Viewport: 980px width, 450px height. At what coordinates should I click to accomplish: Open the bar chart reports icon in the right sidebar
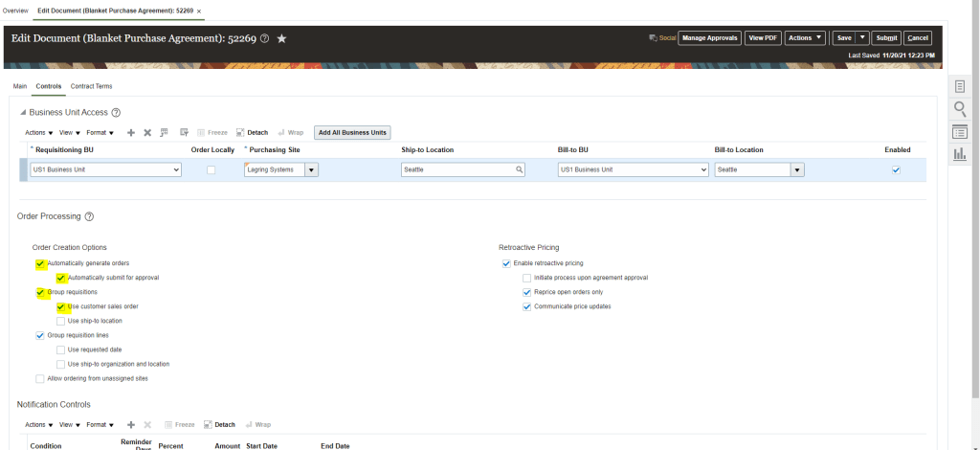[960, 154]
